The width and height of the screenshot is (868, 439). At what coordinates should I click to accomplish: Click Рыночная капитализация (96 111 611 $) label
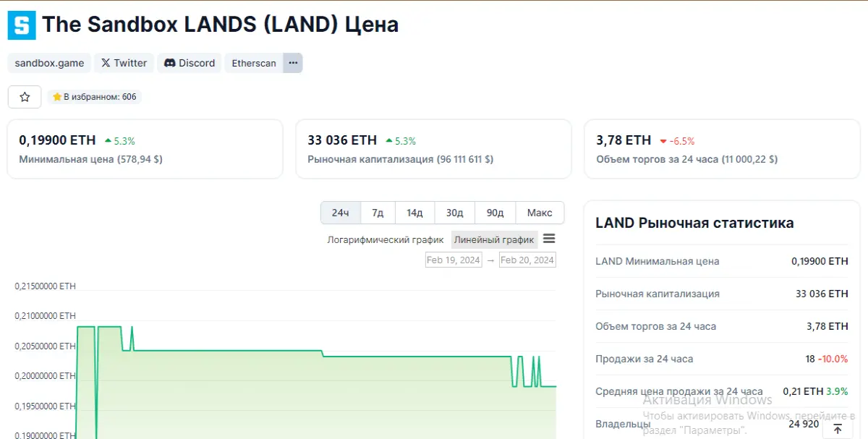point(400,159)
